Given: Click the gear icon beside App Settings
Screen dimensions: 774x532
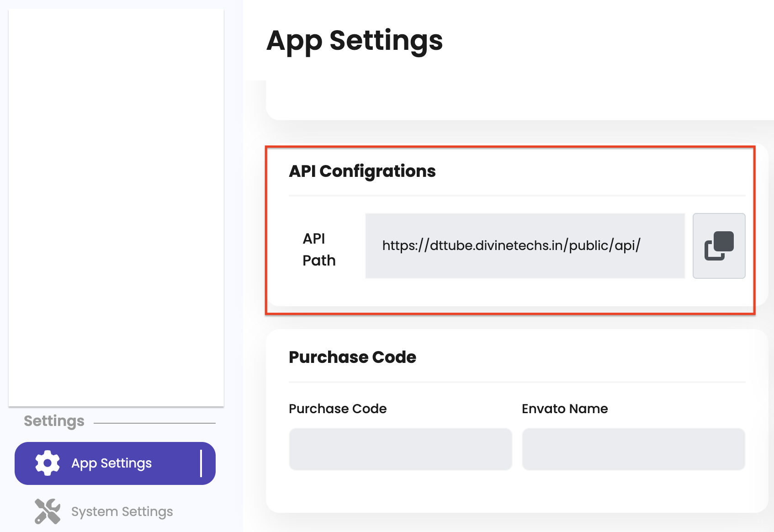Looking at the screenshot, I should coord(48,463).
